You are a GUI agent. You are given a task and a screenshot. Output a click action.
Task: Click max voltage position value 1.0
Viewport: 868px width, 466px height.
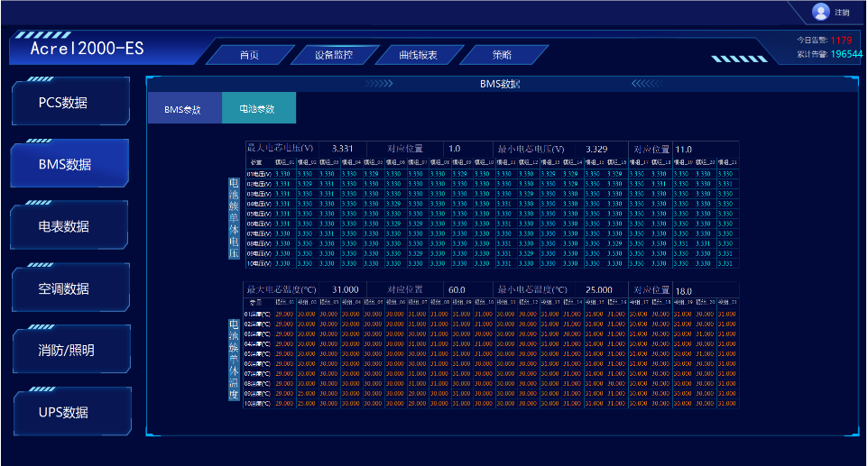(455, 149)
